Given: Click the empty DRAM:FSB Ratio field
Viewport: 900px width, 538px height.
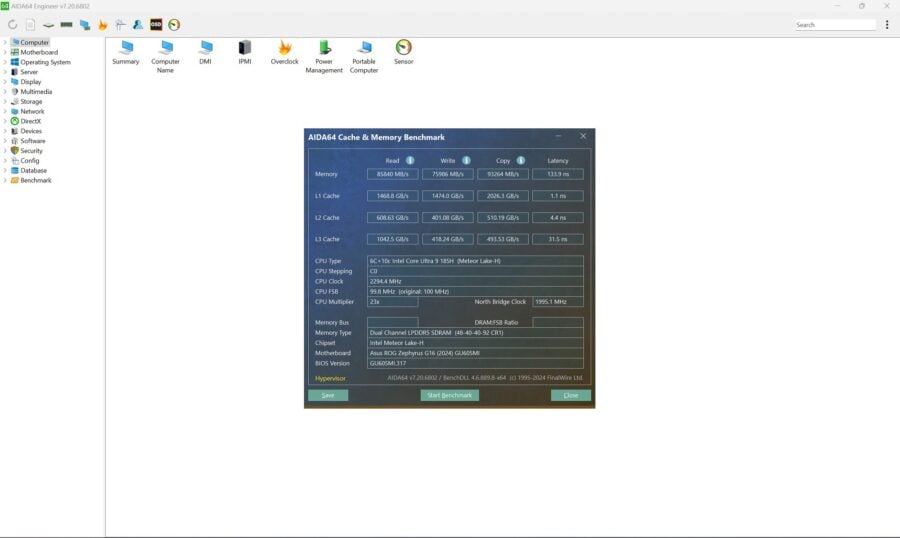Looking at the screenshot, I should tap(558, 322).
